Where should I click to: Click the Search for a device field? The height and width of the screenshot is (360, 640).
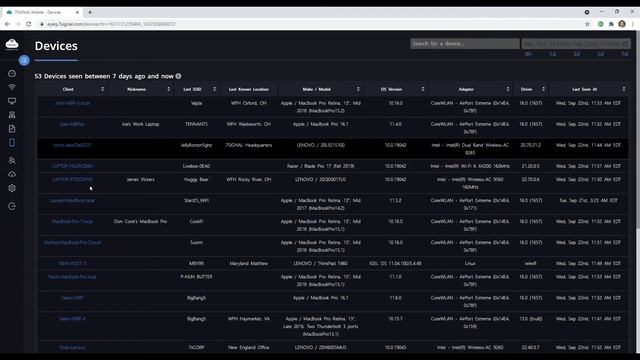coord(464,43)
